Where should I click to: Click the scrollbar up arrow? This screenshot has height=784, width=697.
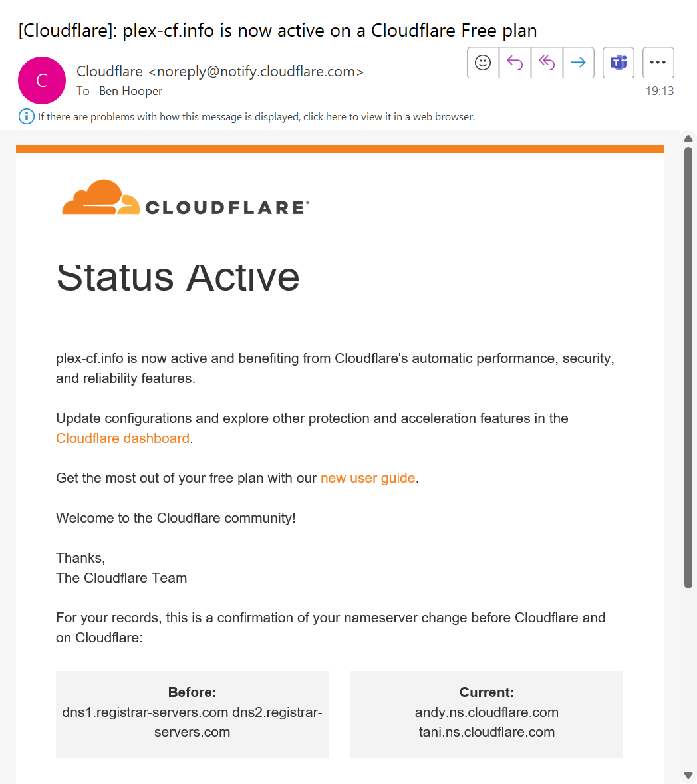[x=688, y=138]
